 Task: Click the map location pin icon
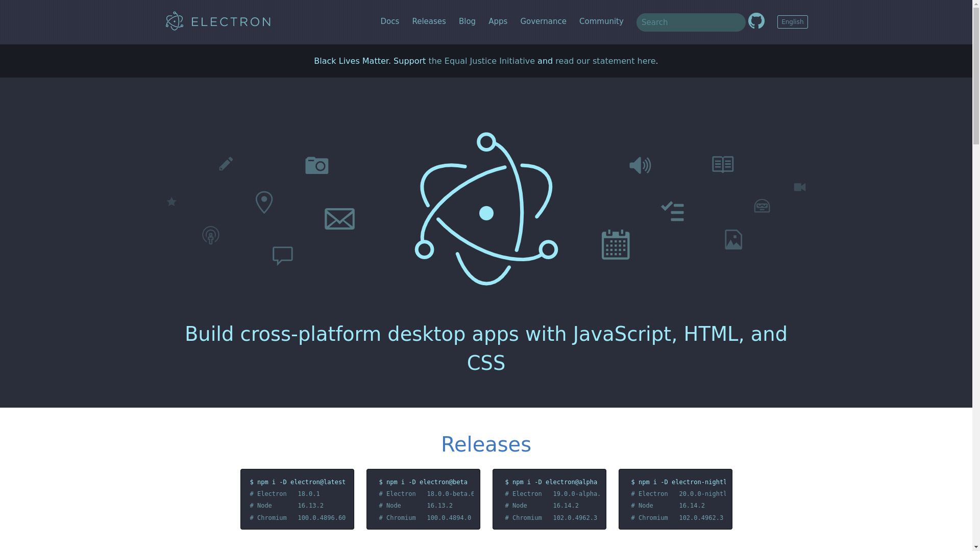point(264,202)
